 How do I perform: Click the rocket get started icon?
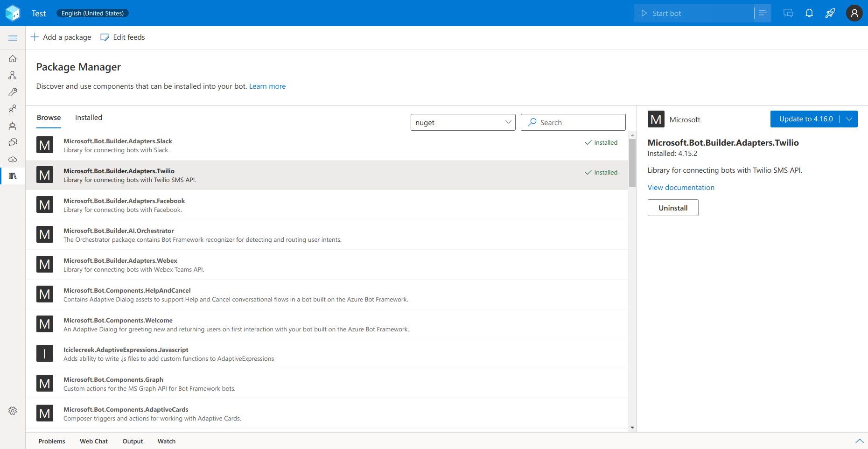pos(830,13)
